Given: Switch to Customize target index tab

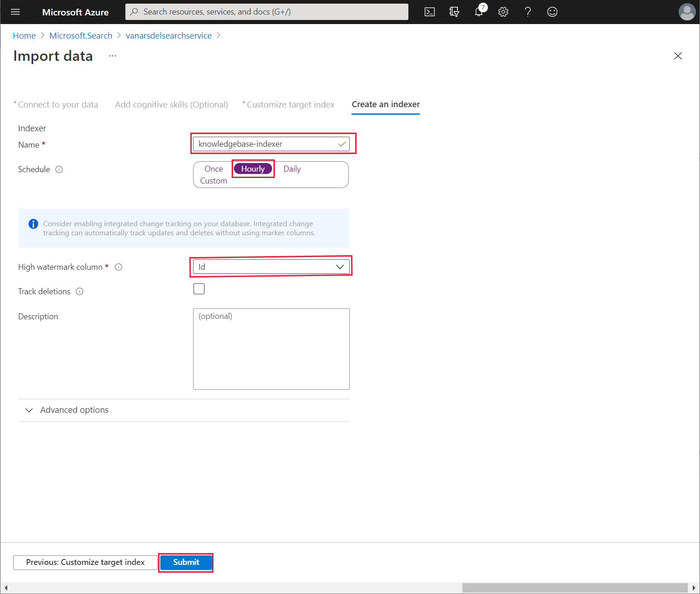Looking at the screenshot, I should (x=288, y=104).
